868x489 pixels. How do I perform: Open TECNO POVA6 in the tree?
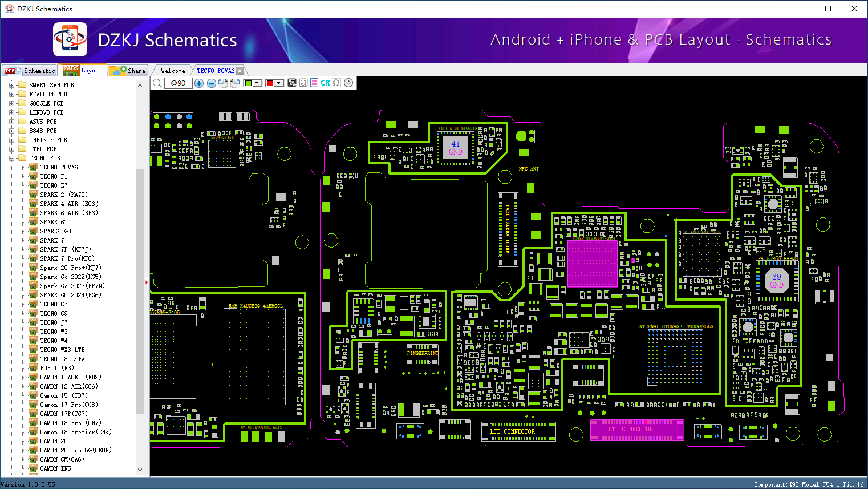(x=59, y=167)
